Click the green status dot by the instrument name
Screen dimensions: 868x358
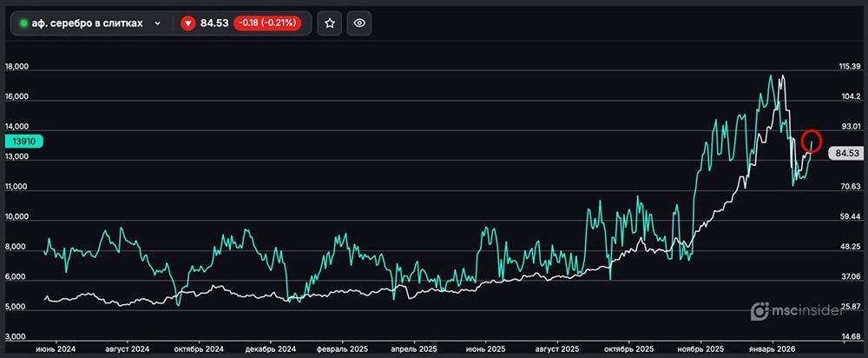[x=23, y=23]
